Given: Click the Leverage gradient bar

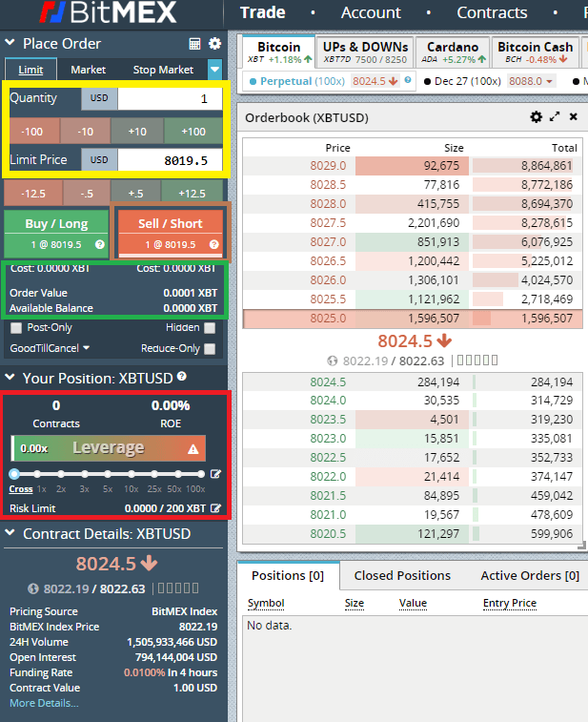Looking at the screenshot, I should click(x=109, y=448).
